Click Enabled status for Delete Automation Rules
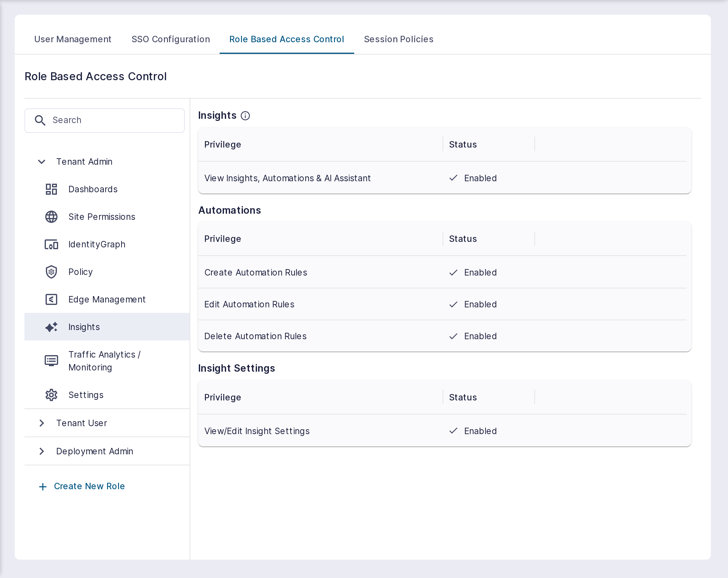This screenshot has width=728, height=578. point(480,336)
